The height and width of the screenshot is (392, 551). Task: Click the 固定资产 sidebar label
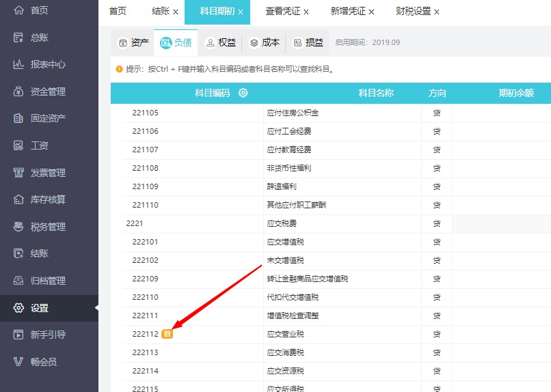(x=48, y=118)
